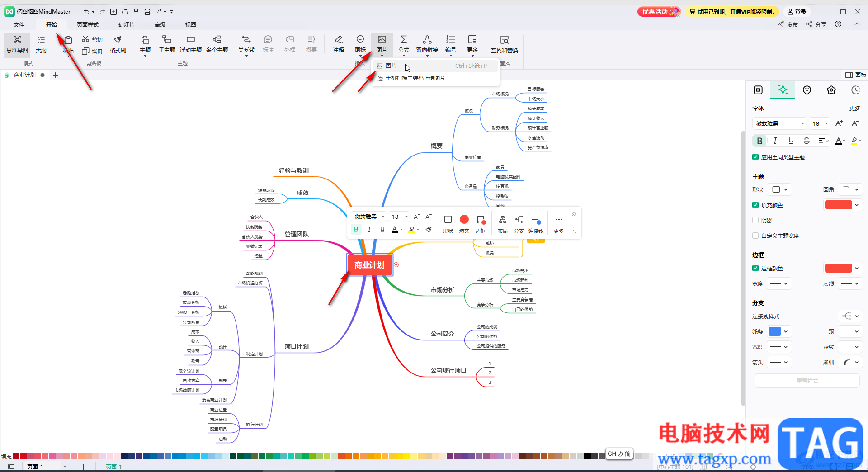
Task: Open the first page format panel tab
Action: (x=758, y=90)
